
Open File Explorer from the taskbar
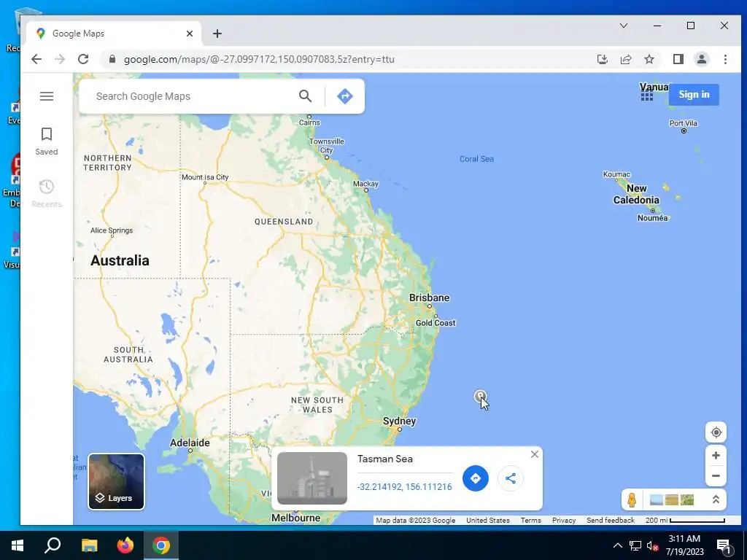[89, 545]
